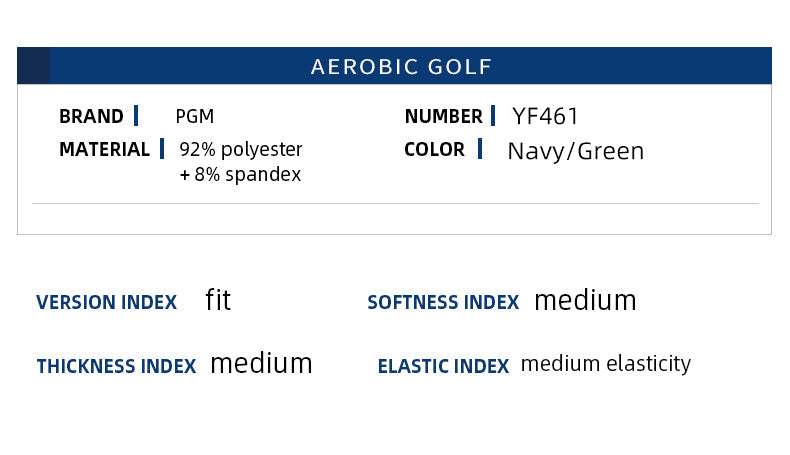Click the medium elasticity value

[x=606, y=363]
